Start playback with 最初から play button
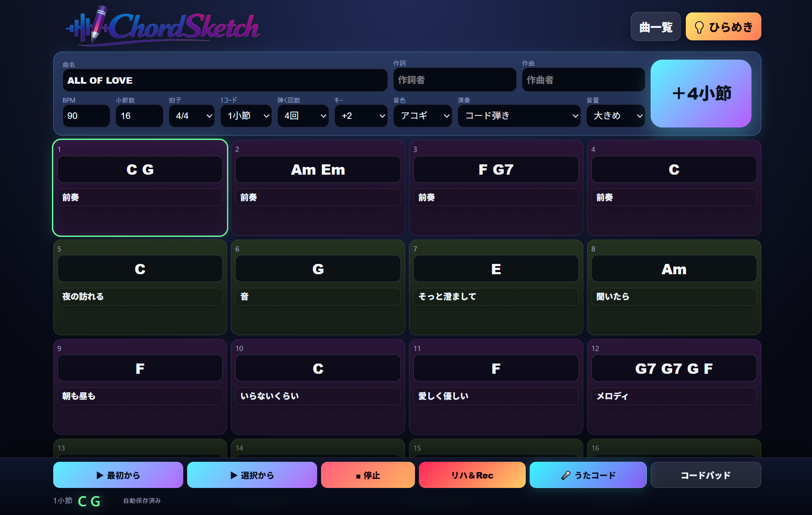Viewport: 812px width, 515px height. 118,475
